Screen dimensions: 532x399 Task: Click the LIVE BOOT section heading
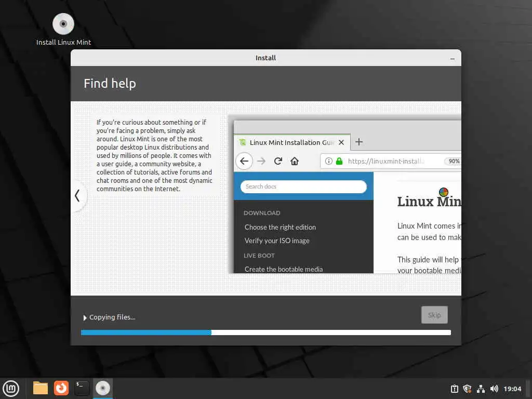pyautogui.click(x=259, y=256)
